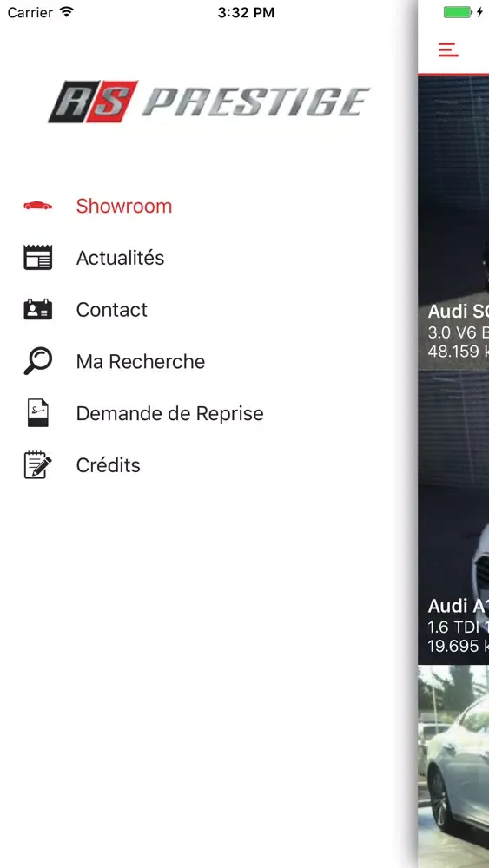Tap the signed document Reprise icon
Image resolution: width=489 pixels, height=868 pixels.
click(37, 413)
